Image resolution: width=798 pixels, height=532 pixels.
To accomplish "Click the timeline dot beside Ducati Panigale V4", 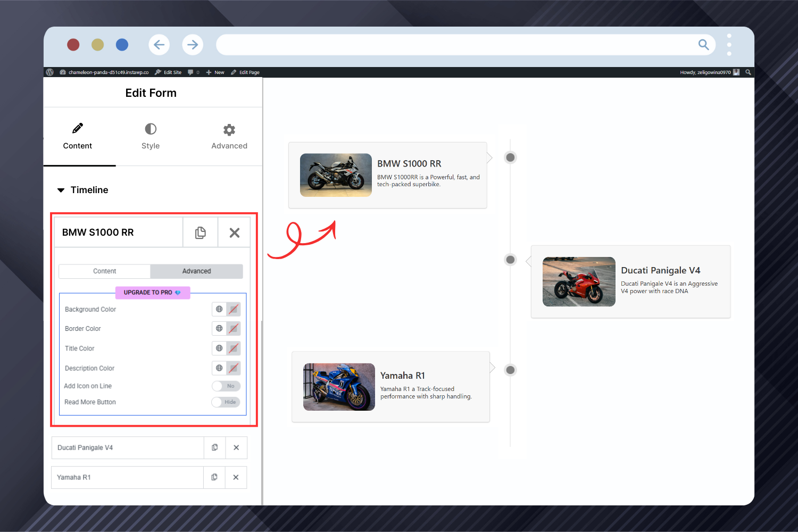I will (510, 260).
